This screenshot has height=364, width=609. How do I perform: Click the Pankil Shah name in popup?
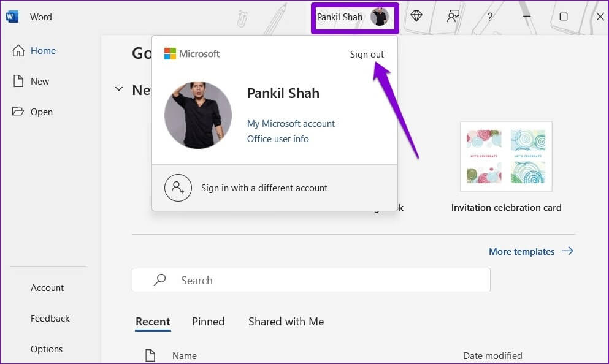[x=283, y=93]
